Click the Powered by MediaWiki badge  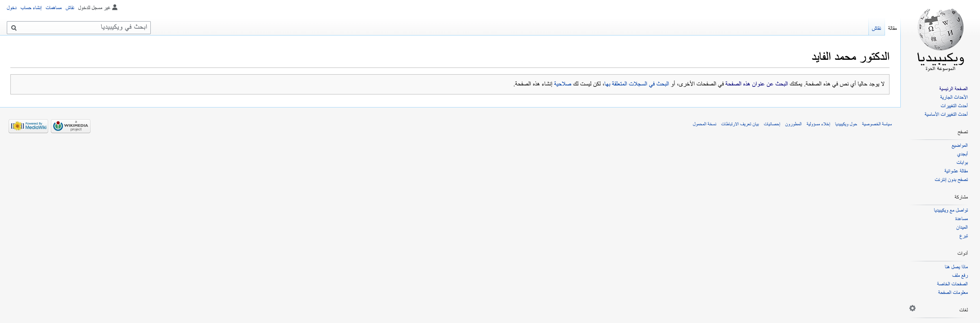[28, 126]
